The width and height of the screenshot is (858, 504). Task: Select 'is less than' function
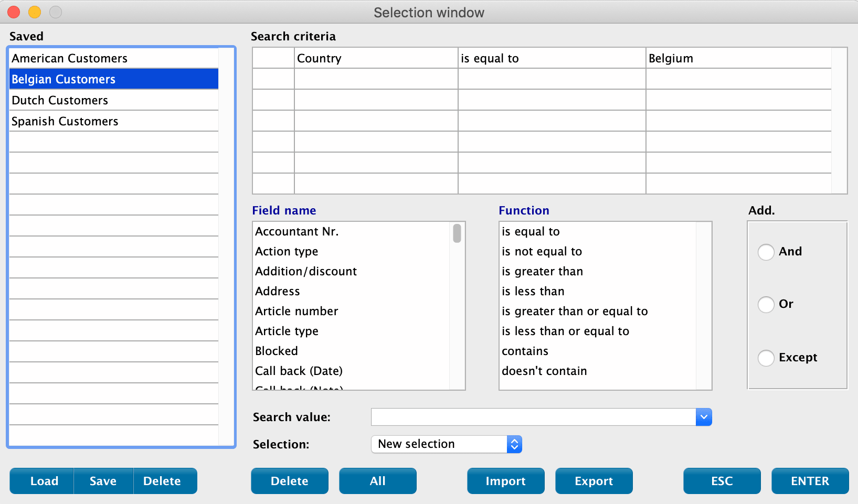click(598, 291)
